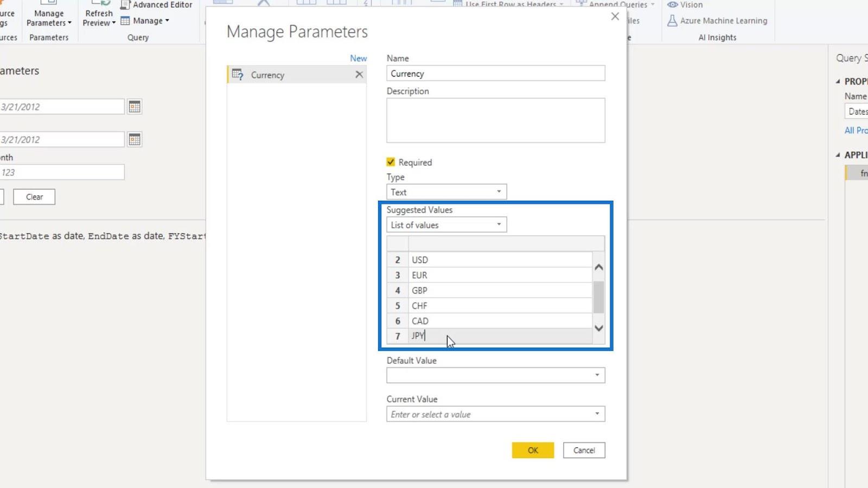Click the JPY cell in row 7

[500, 336]
